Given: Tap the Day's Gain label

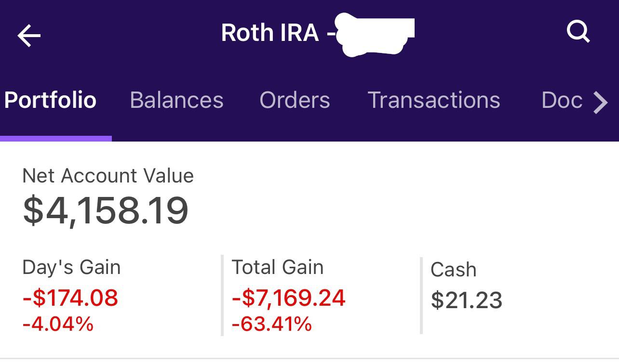Looking at the screenshot, I should point(71,267).
